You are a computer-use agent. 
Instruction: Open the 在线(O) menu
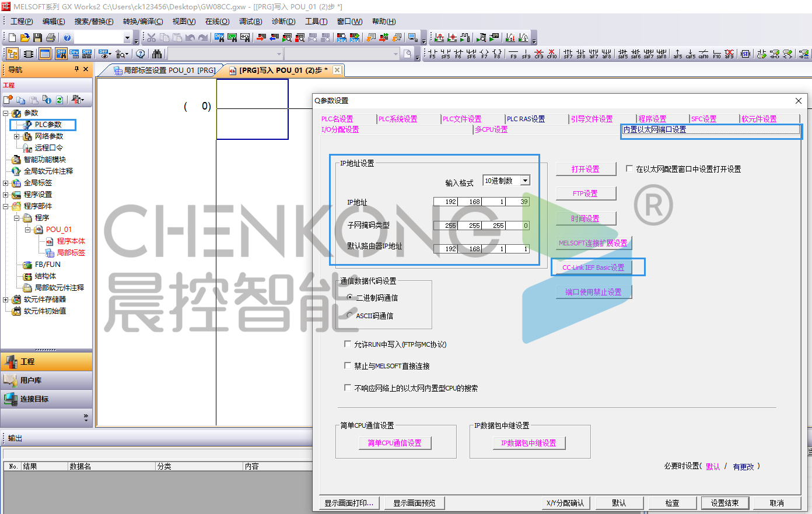217,22
